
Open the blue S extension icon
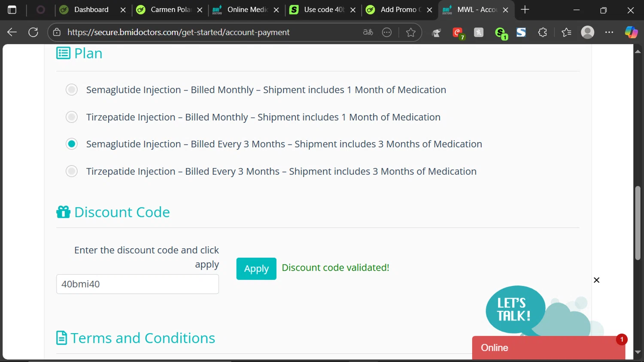point(521,32)
